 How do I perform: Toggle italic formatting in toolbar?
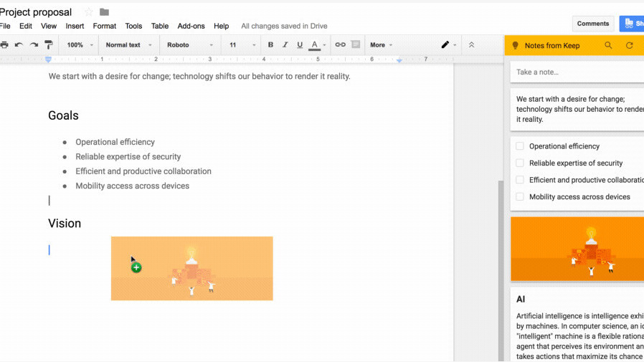click(x=285, y=44)
